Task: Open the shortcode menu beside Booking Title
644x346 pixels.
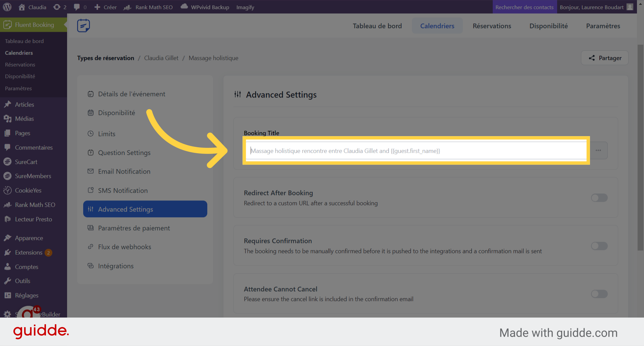Action: tap(598, 151)
